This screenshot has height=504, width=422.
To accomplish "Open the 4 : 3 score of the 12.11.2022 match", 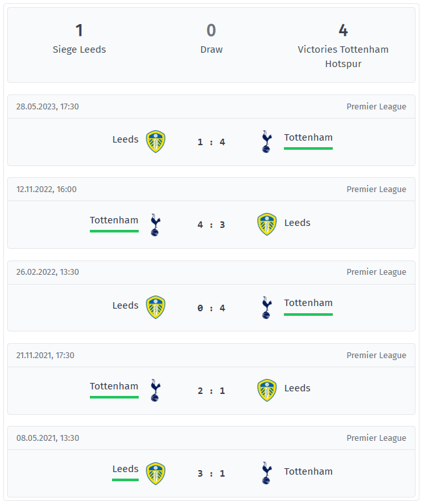I will (211, 225).
